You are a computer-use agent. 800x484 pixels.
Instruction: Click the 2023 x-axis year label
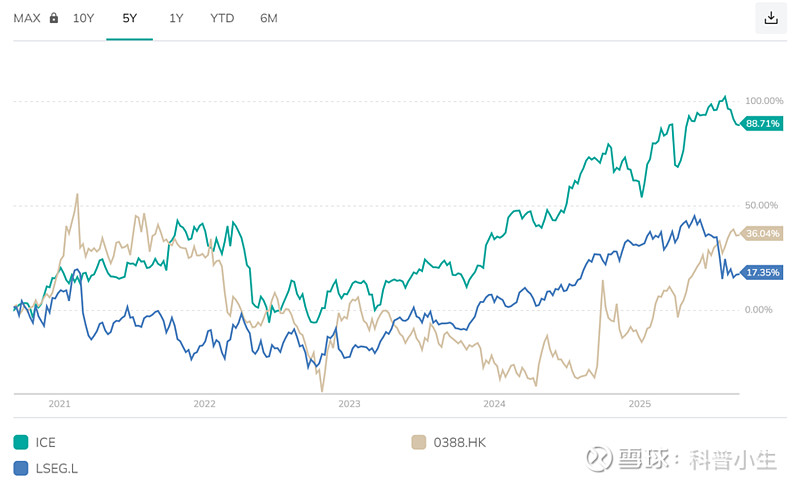click(349, 404)
